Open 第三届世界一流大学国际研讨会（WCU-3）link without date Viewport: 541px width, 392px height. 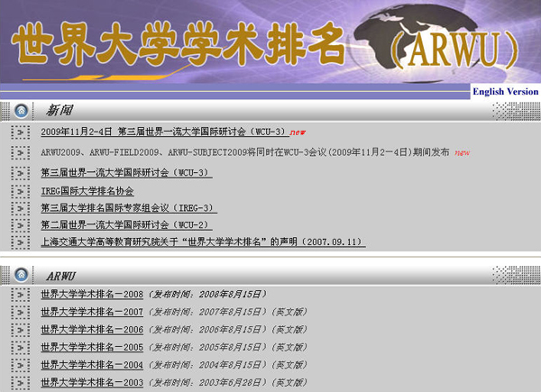coord(126,173)
